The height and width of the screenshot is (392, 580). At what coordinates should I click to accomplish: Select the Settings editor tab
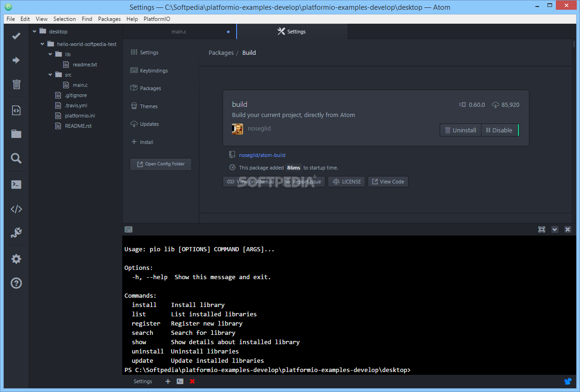292,32
